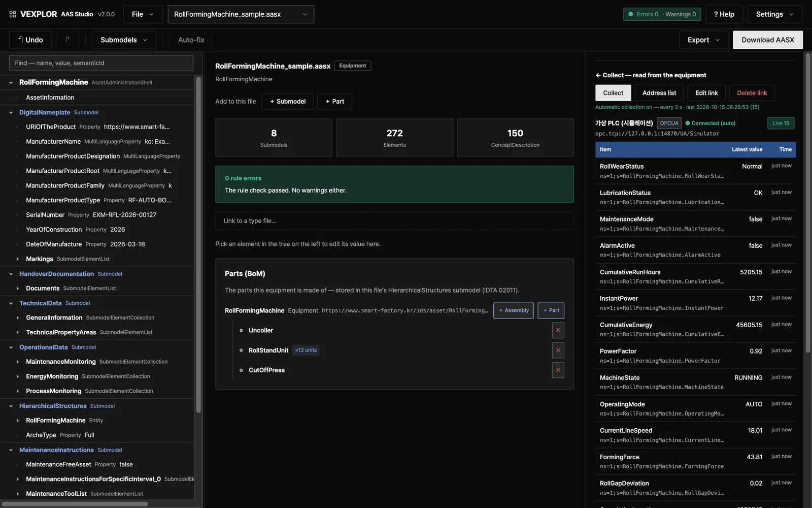
Task: Click the Link to a type file field
Action: (394, 221)
